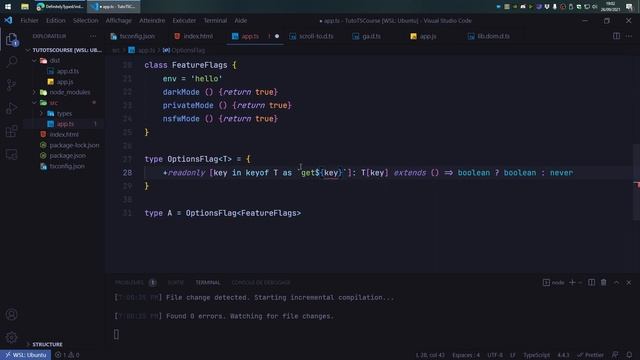
Task: Create a new terminal with plus icon
Action: coord(572,282)
